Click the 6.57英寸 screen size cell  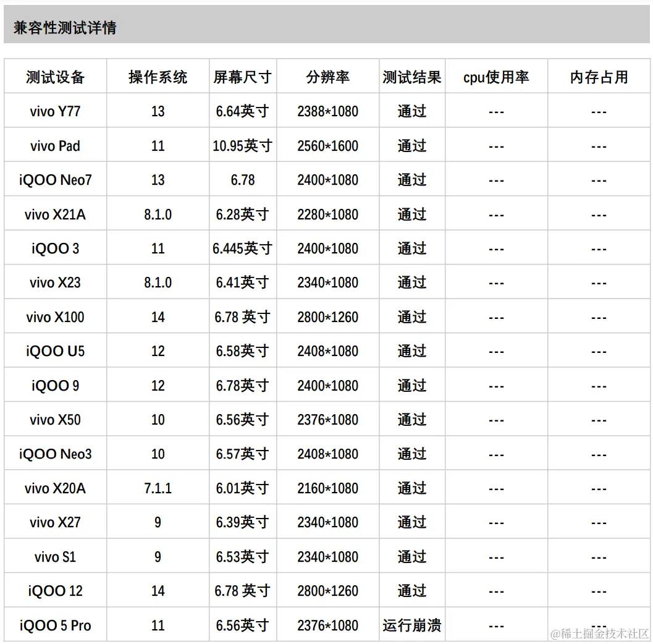[x=243, y=454]
